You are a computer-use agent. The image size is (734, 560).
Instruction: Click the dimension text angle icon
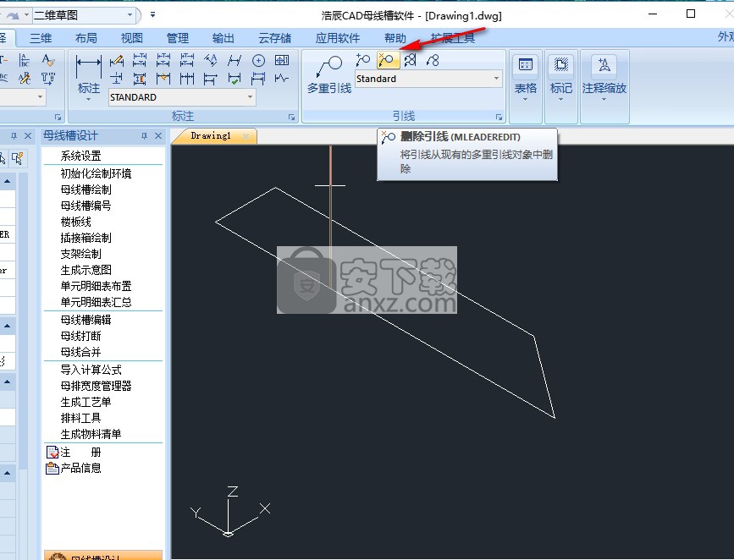(x=211, y=60)
